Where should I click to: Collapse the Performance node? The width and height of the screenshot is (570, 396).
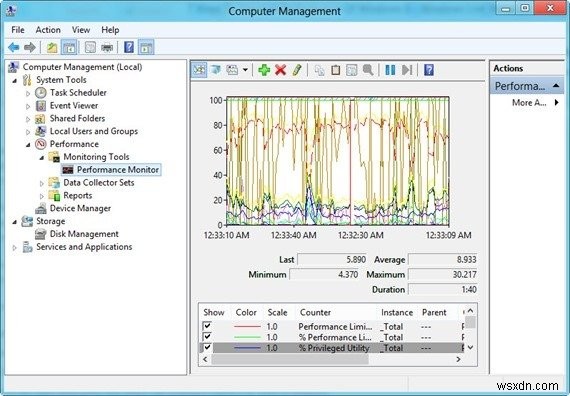[x=28, y=145]
